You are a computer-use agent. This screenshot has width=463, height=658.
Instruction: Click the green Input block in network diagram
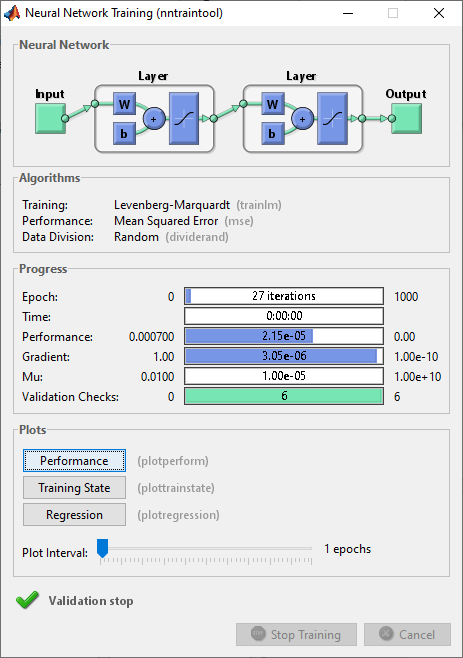tap(50, 119)
